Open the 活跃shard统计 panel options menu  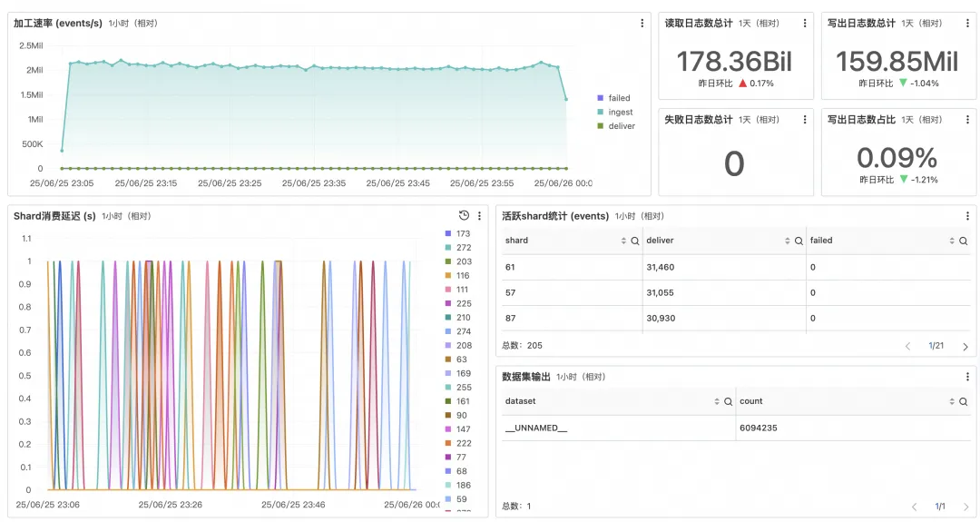tap(967, 216)
